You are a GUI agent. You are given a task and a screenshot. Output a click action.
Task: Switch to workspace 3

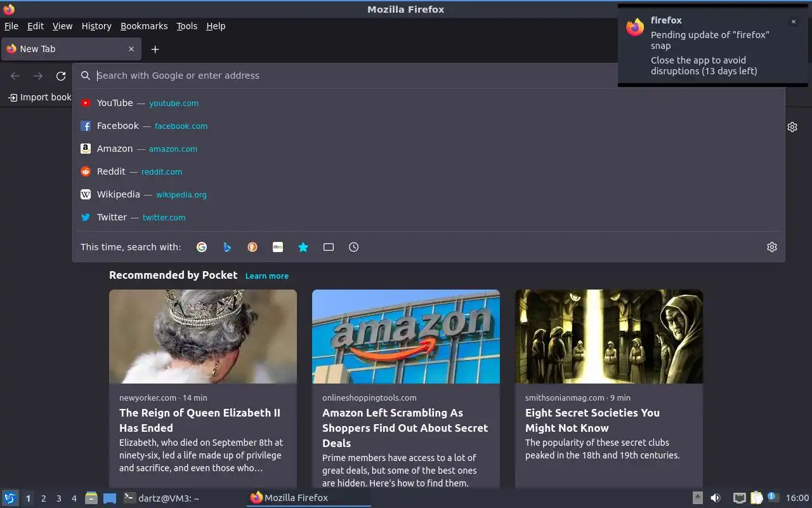58,498
